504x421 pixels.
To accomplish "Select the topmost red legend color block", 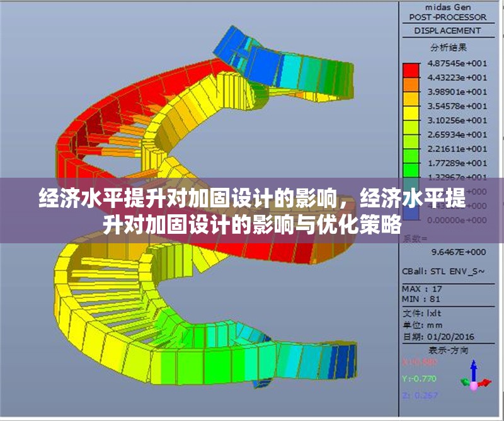I will tap(410, 71).
